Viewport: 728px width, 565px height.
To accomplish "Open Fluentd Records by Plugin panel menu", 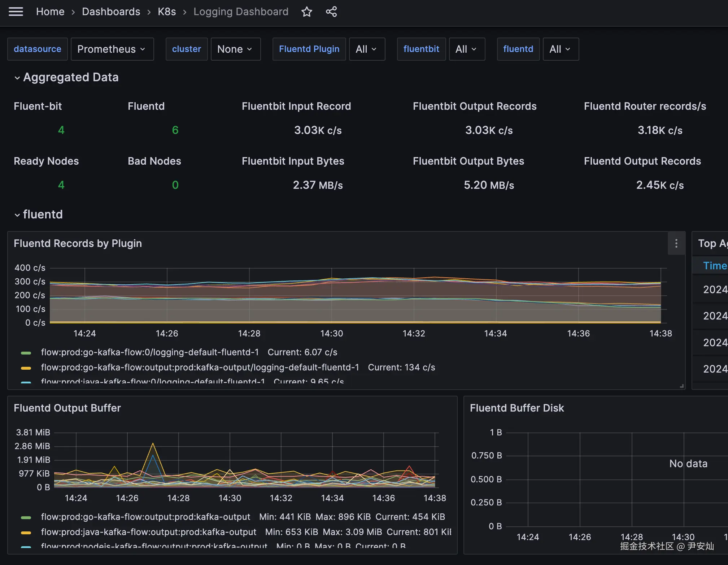I will click(676, 243).
